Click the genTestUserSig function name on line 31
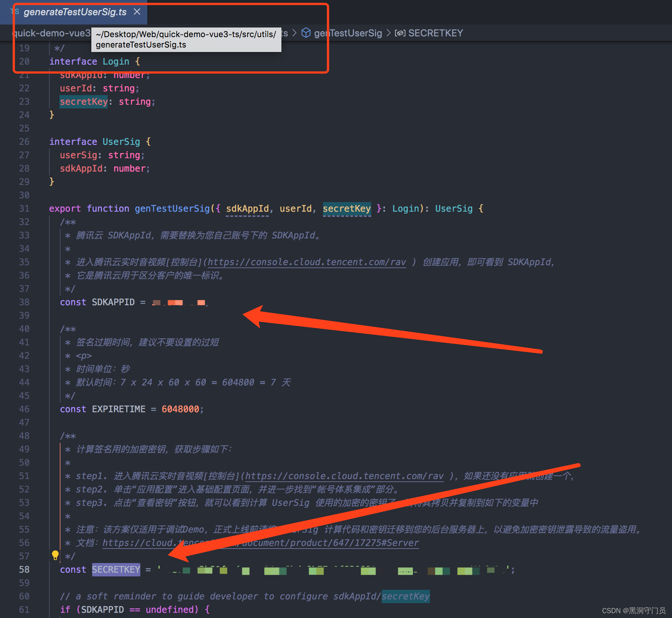This screenshot has height=618, width=672. (x=172, y=209)
